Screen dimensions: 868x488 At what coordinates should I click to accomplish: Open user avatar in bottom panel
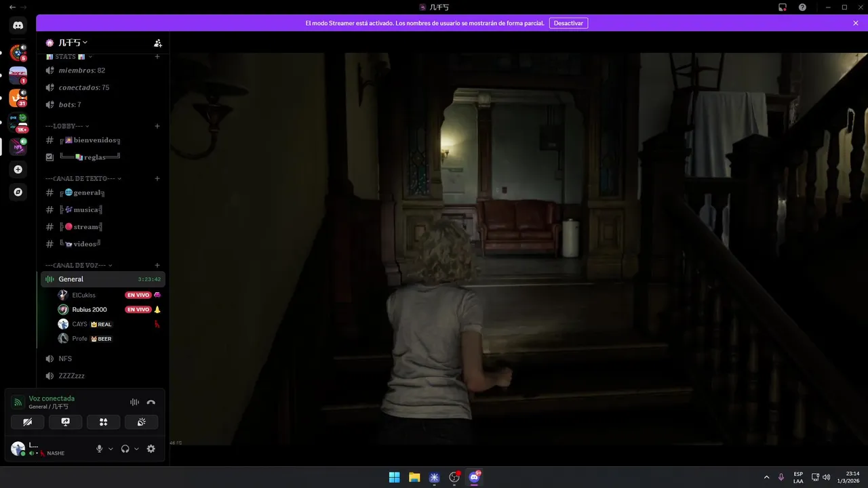tap(18, 449)
